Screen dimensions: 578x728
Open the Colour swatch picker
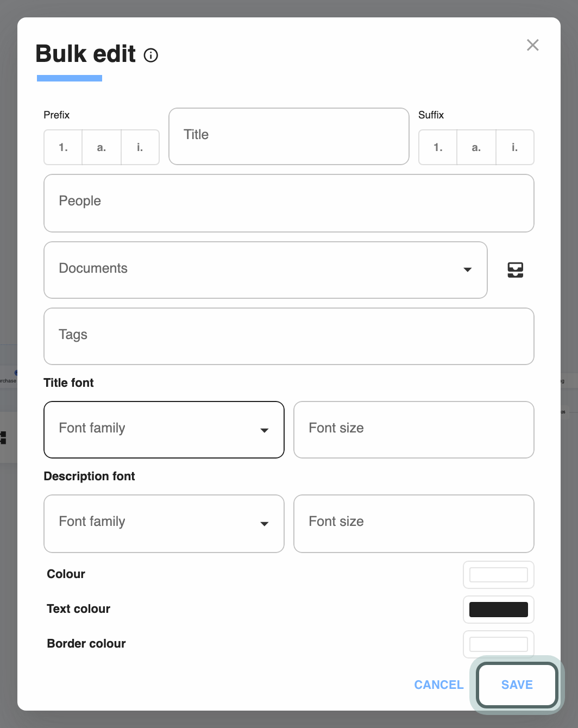point(499,575)
